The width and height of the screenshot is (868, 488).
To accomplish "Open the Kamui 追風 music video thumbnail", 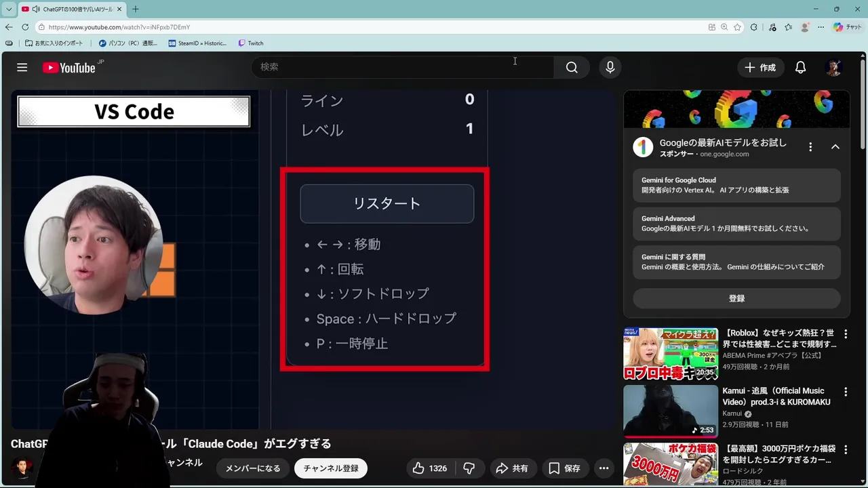I will click(671, 411).
